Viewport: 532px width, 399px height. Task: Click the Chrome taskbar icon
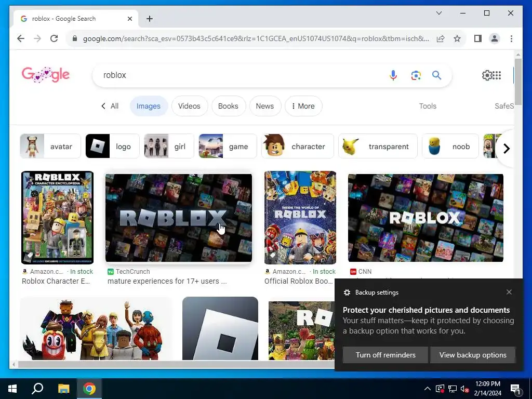(x=89, y=389)
